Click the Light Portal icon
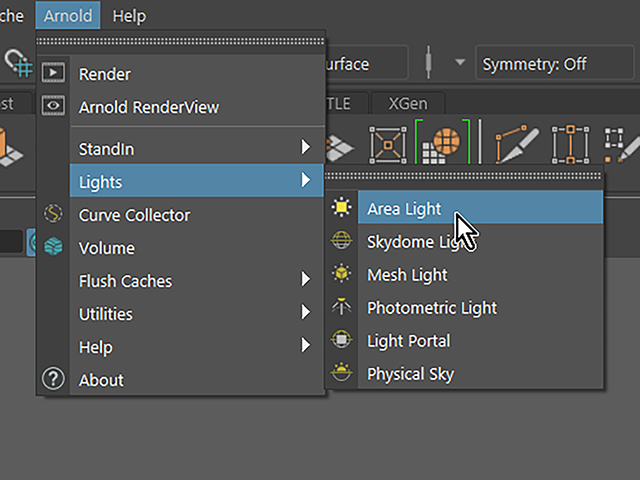This screenshot has height=480, width=640. [341, 339]
